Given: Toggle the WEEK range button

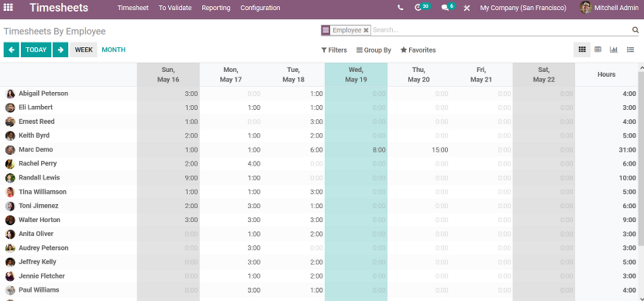Looking at the screenshot, I should 84,50.
